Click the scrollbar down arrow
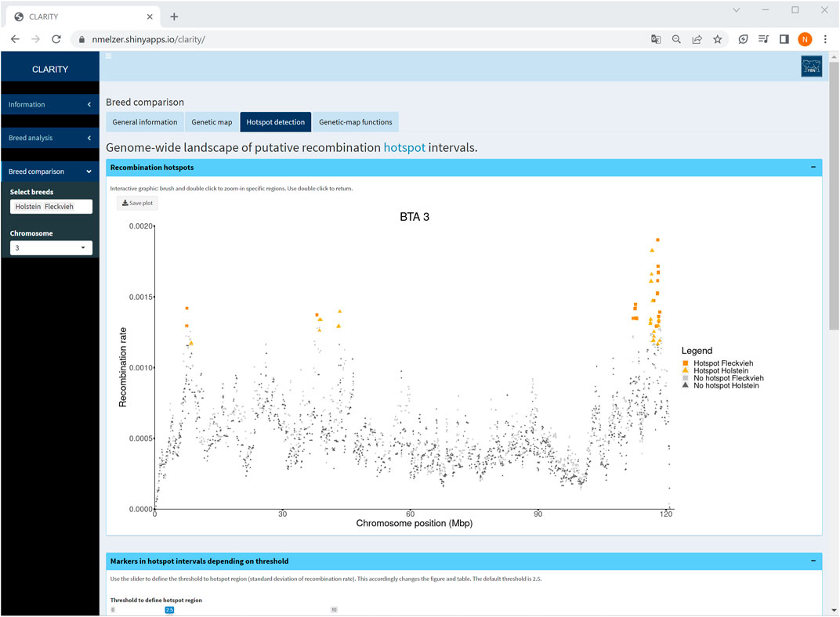The width and height of the screenshot is (840, 617). pyautogui.click(x=834, y=611)
